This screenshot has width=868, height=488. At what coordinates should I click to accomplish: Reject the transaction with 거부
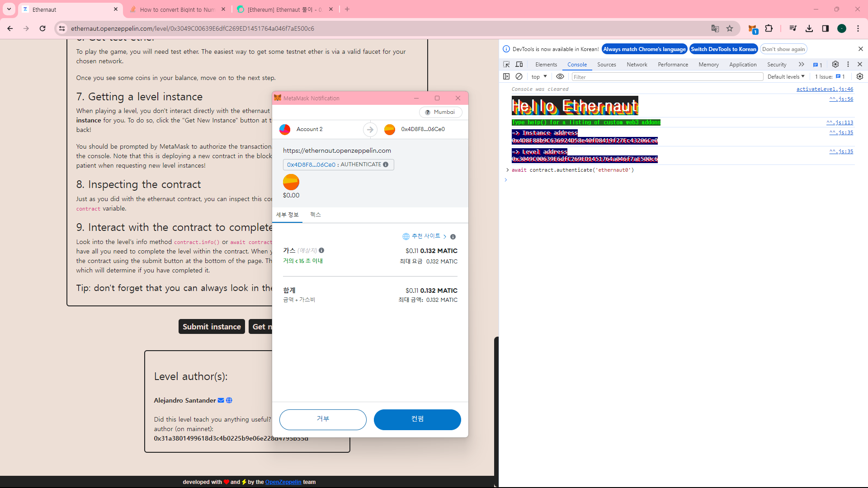pyautogui.click(x=323, y=419)
